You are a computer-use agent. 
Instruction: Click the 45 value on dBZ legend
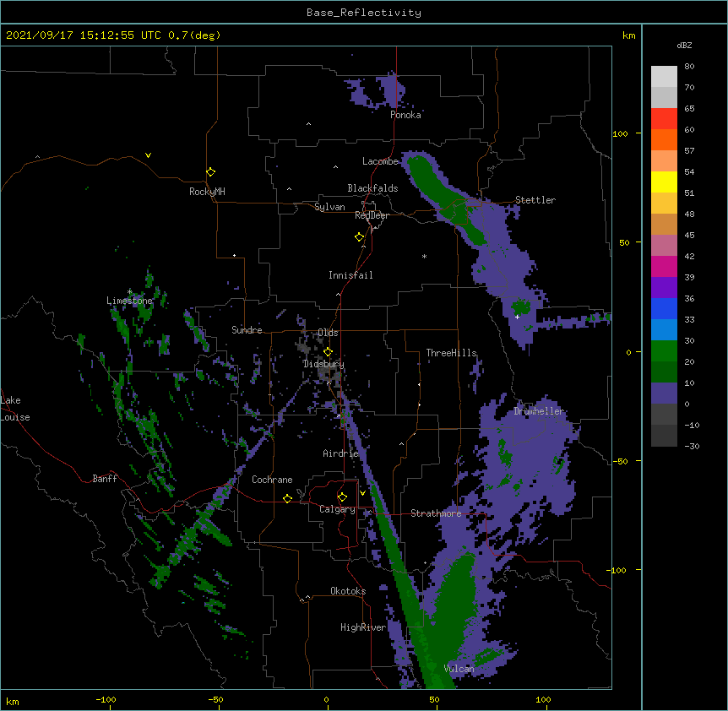(x=689, y=236)
